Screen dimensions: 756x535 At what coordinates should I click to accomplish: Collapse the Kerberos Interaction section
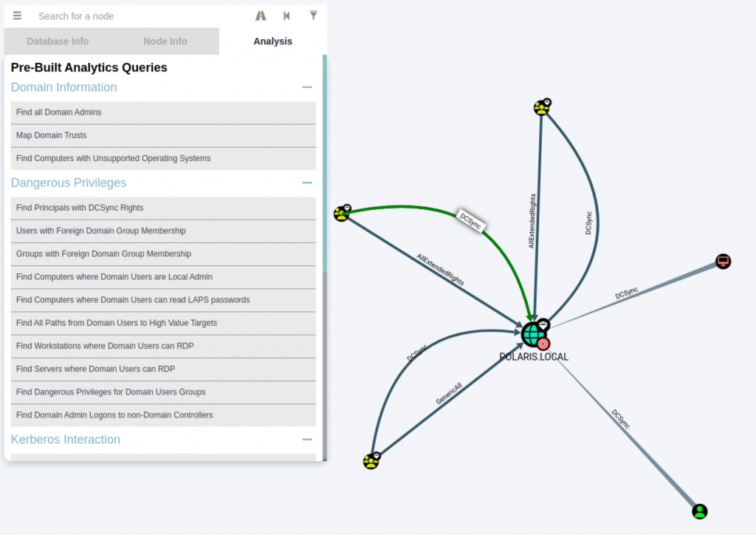pos(307,439)
